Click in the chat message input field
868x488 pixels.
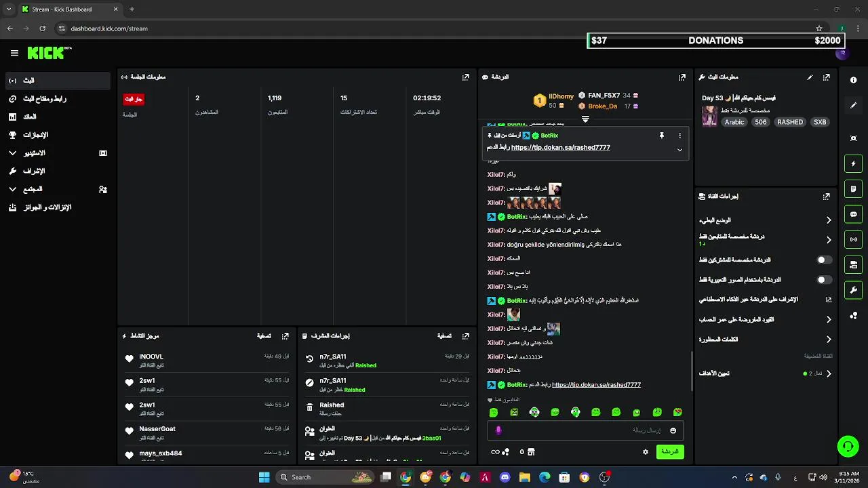(x=586, y=430)
